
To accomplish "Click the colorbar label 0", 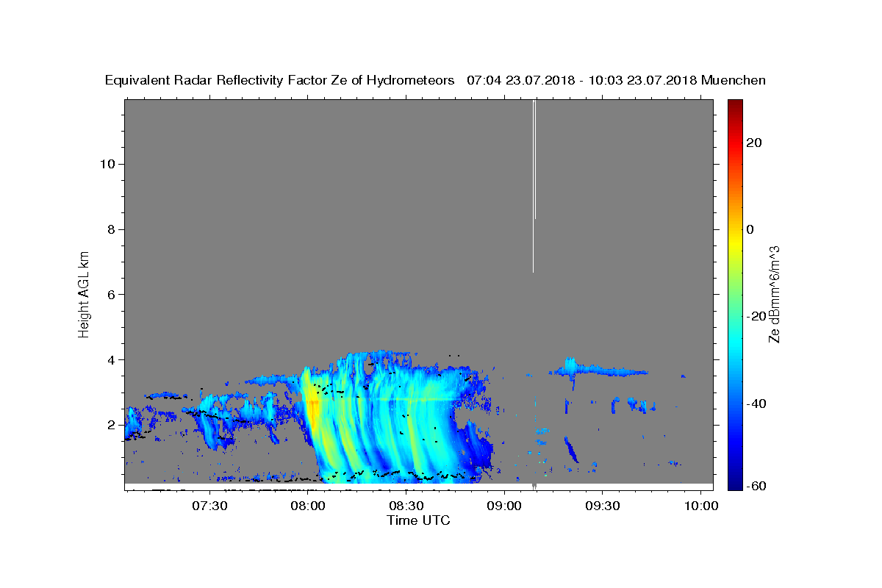I will 750,229.
